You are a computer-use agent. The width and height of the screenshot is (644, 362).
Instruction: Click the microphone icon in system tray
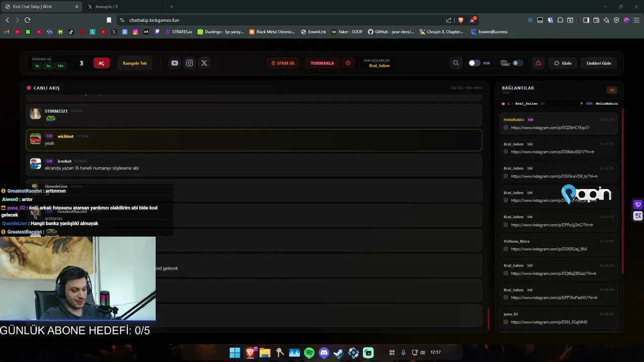[404, 352]
